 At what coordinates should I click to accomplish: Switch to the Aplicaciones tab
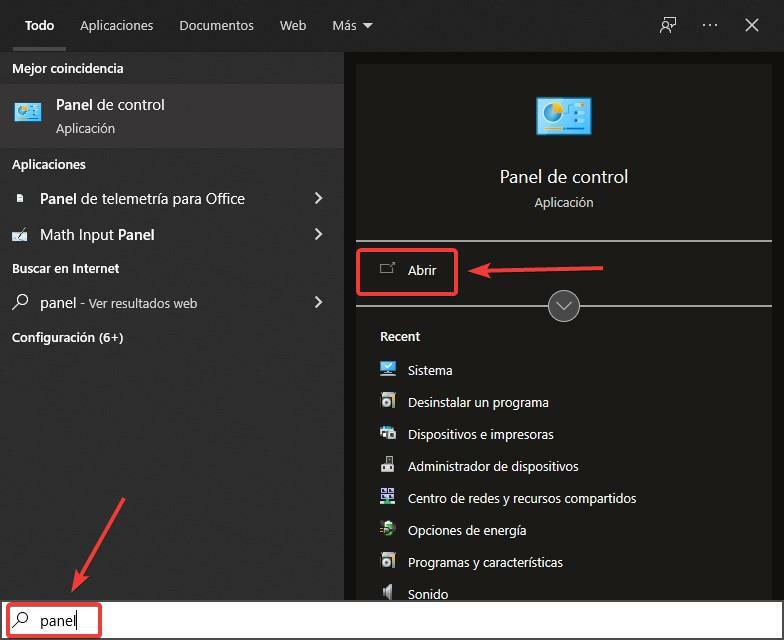[116, 26]
